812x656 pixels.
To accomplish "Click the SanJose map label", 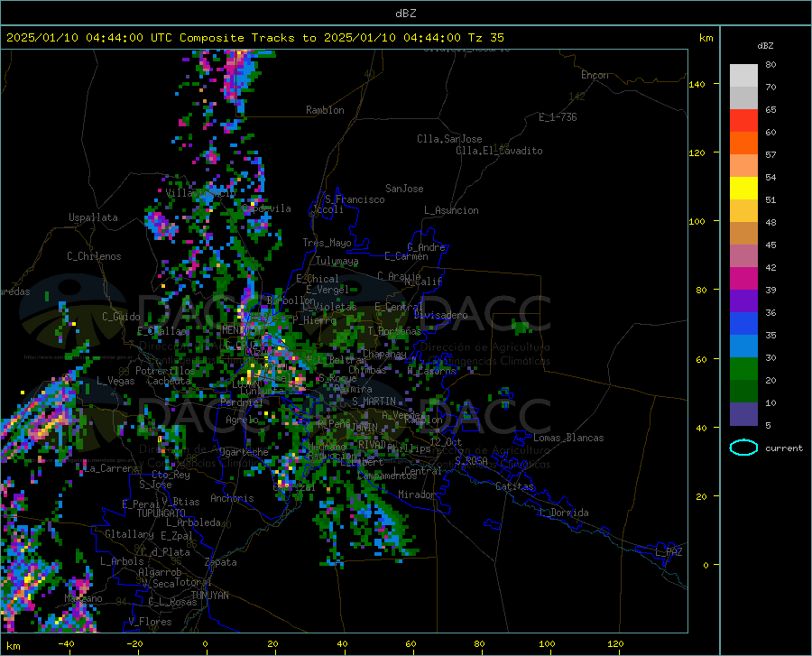I will (x=404, y=189).
